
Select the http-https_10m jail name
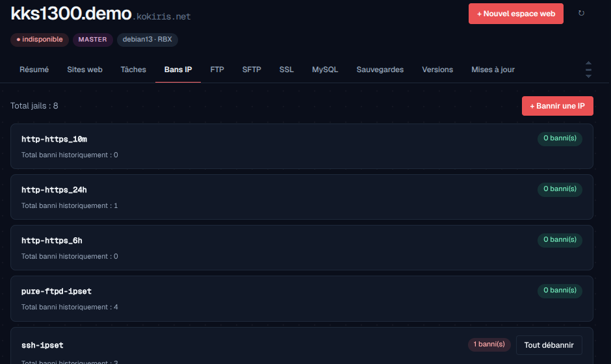click(x=54, y=139)
